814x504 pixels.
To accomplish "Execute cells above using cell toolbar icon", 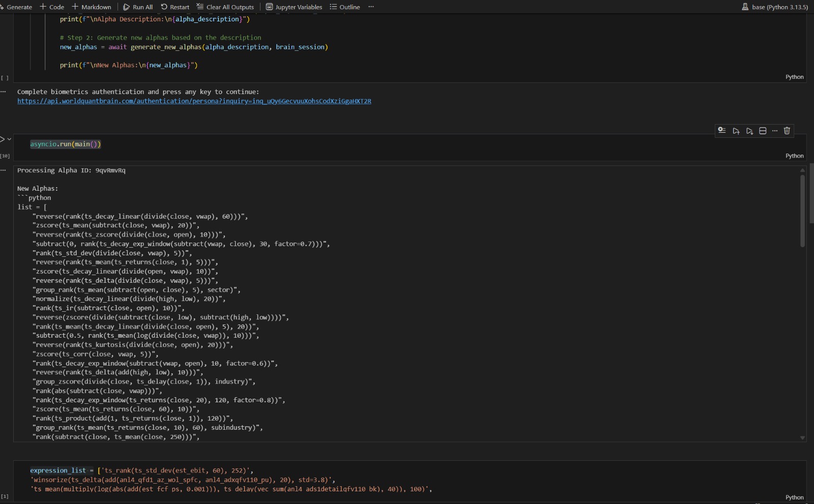I will click(736, 131).
